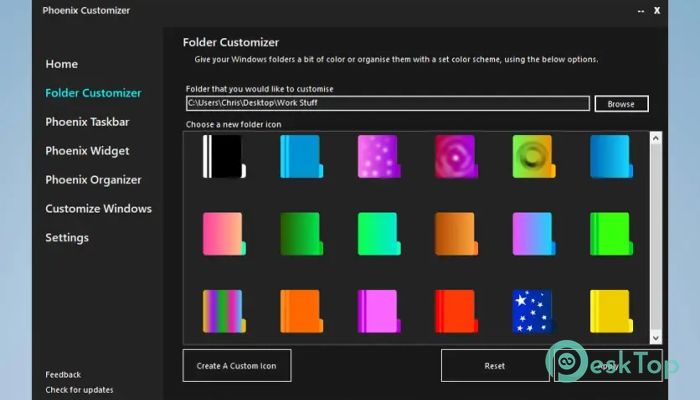700x400 pixels.
Task: Click the Reset button
Action: tap(495, 366)
